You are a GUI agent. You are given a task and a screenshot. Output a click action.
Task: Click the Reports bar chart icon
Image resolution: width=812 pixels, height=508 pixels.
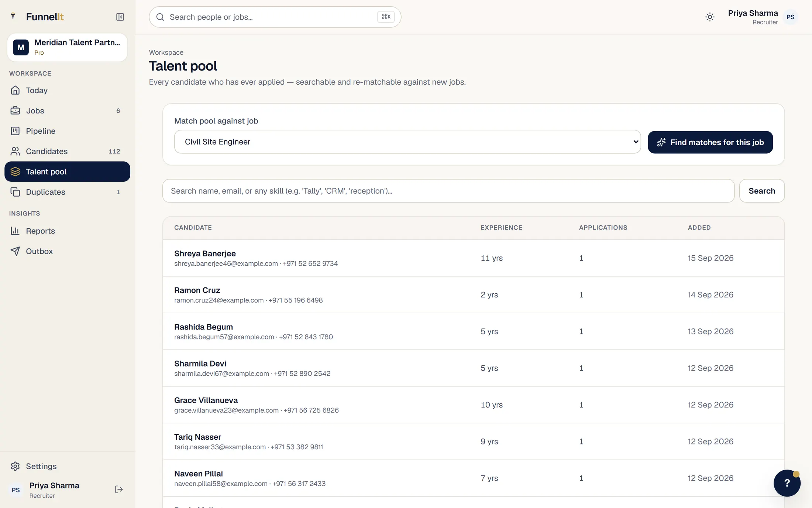point(15,231)
